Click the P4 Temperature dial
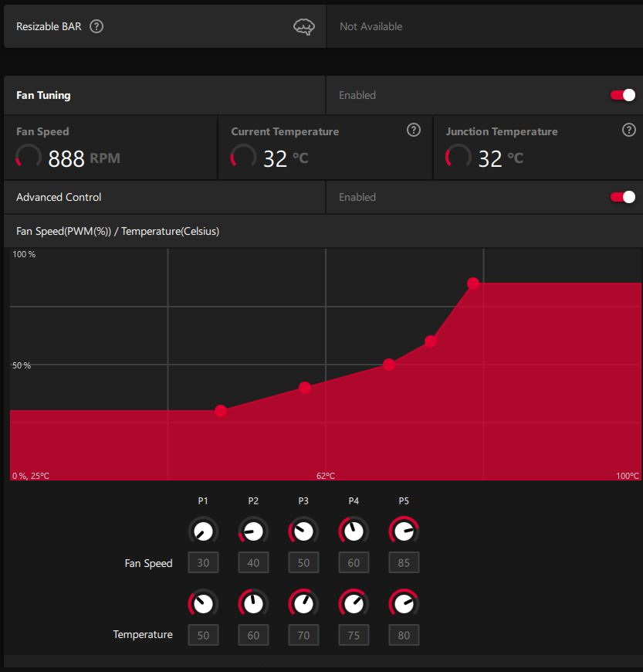 (354, 602)
